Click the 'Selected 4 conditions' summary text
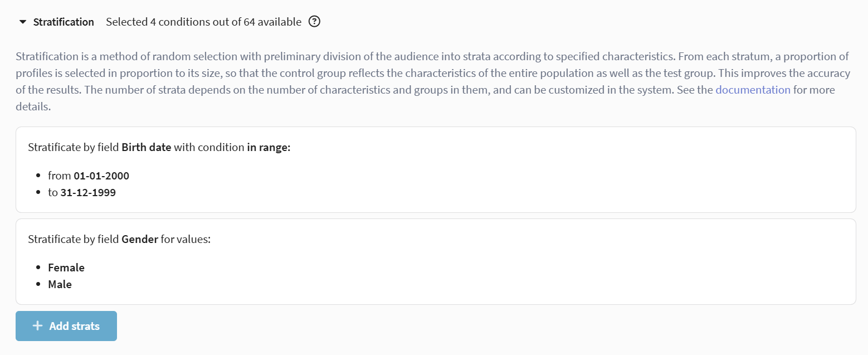 pos(167,22)
